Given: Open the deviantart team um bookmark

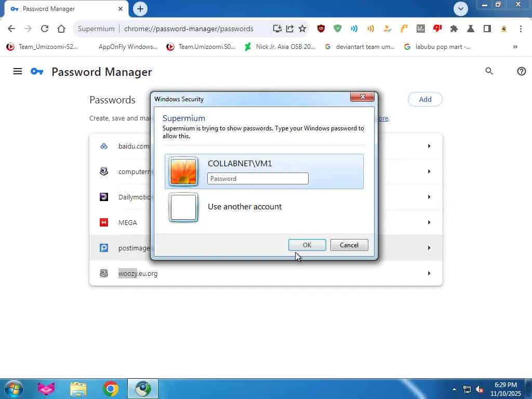Looking at the screenshot, I should click(x=360, y=47).
